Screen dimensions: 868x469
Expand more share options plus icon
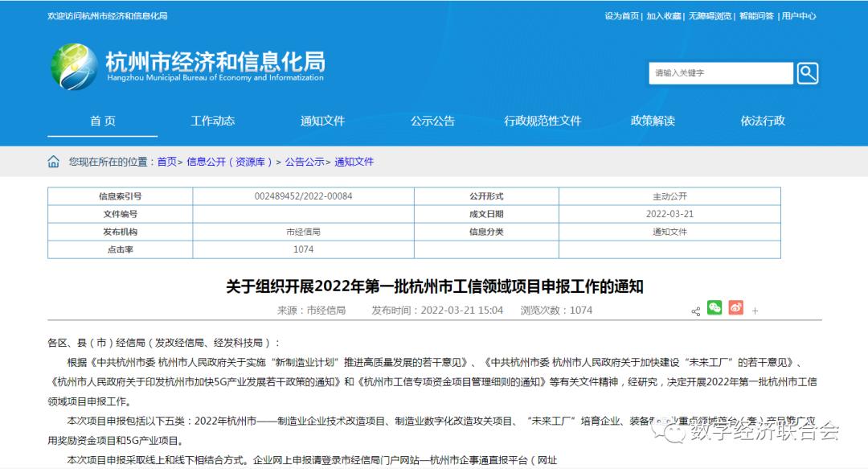[755, 311]
